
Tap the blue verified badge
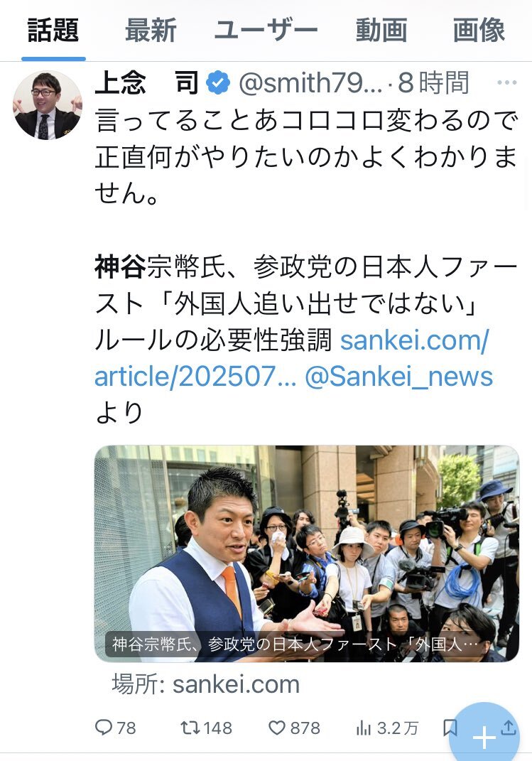pos(218,82)
